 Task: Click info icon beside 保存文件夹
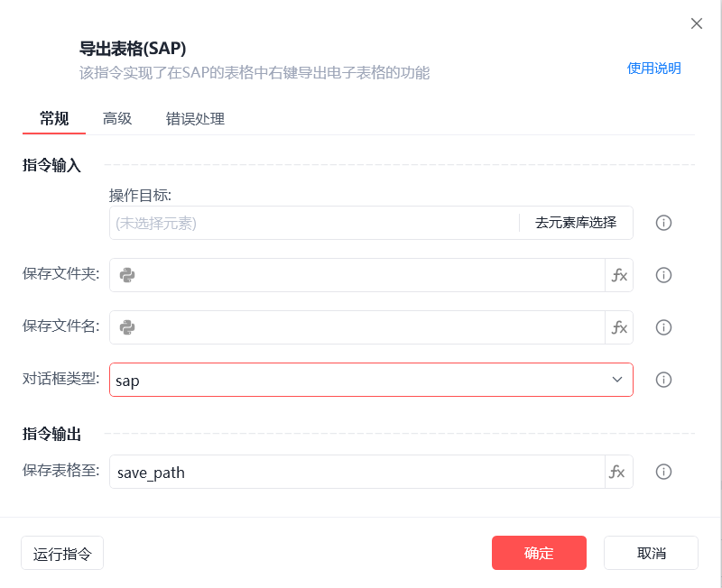pyautogui.click(x=663, y=275)
